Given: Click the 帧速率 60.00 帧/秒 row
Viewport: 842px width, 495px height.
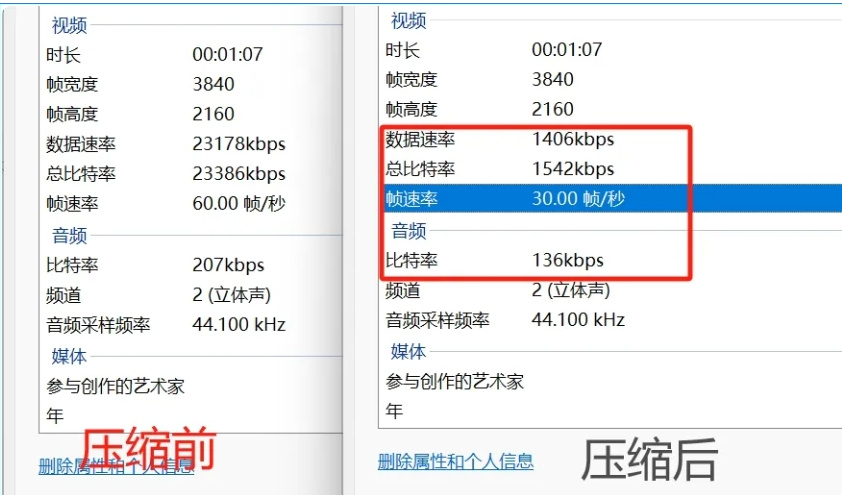Looking at the screenshot, I should coord(166,204).
